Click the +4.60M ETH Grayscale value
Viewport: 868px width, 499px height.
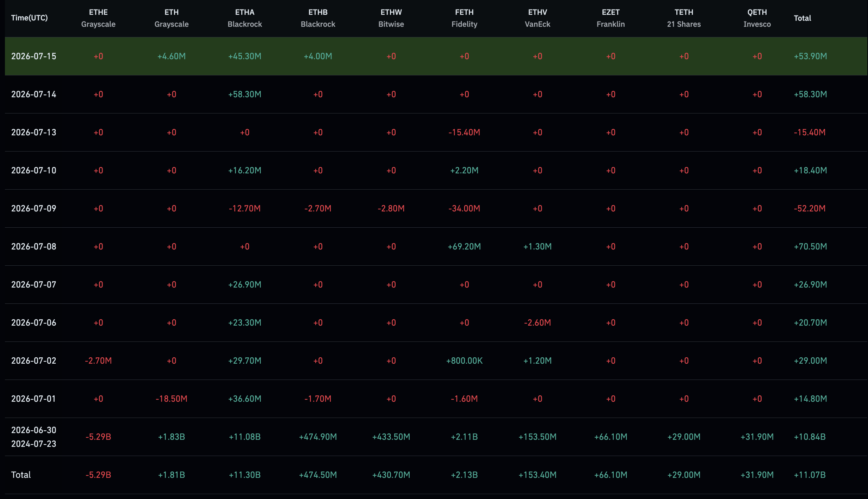click(x=172, y=56)
